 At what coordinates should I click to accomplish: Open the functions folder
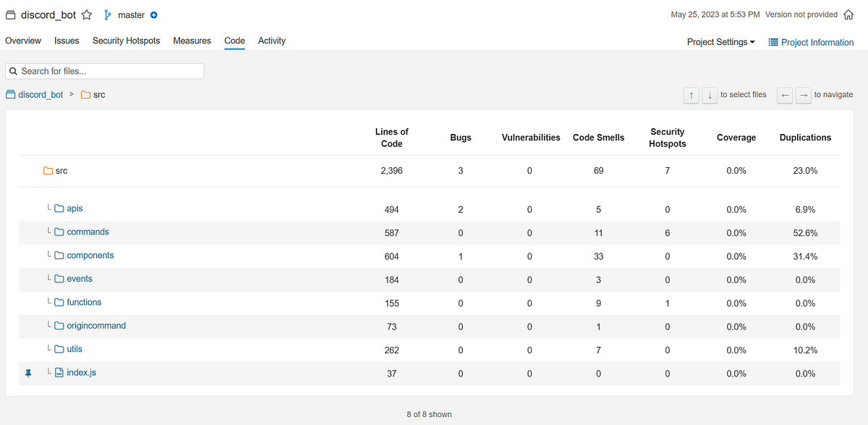point(84,303)
